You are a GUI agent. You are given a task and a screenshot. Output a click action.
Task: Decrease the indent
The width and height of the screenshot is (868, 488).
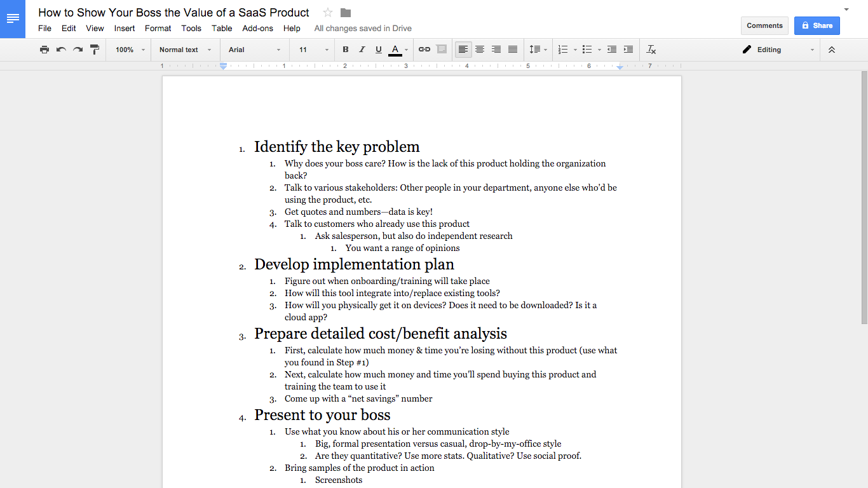(x=612, y=50)
